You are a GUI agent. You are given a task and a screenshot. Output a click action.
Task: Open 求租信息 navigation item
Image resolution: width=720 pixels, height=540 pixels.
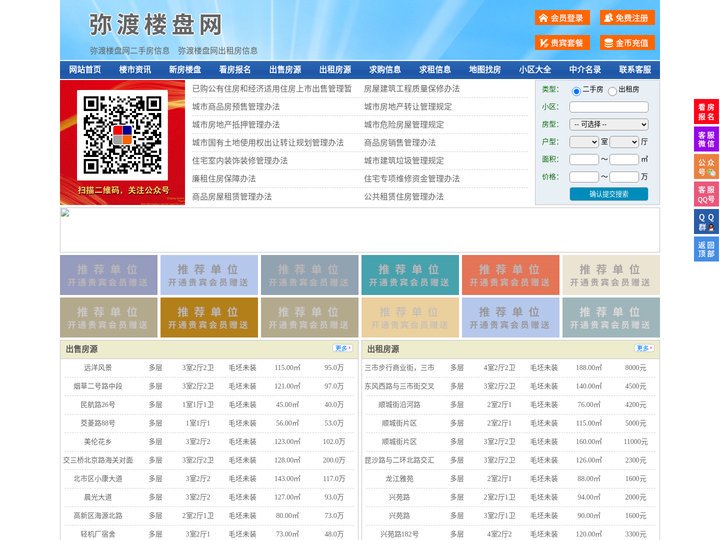[435, 70]
